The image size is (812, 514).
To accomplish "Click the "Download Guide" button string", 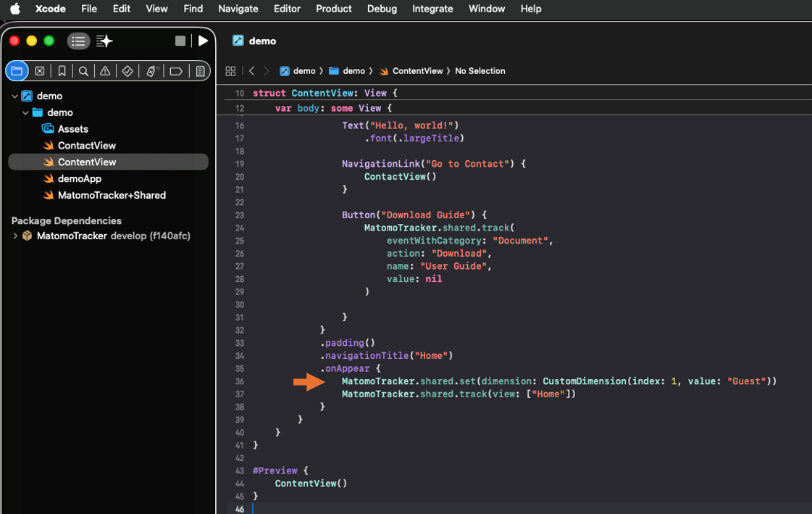I will (426, 215).
